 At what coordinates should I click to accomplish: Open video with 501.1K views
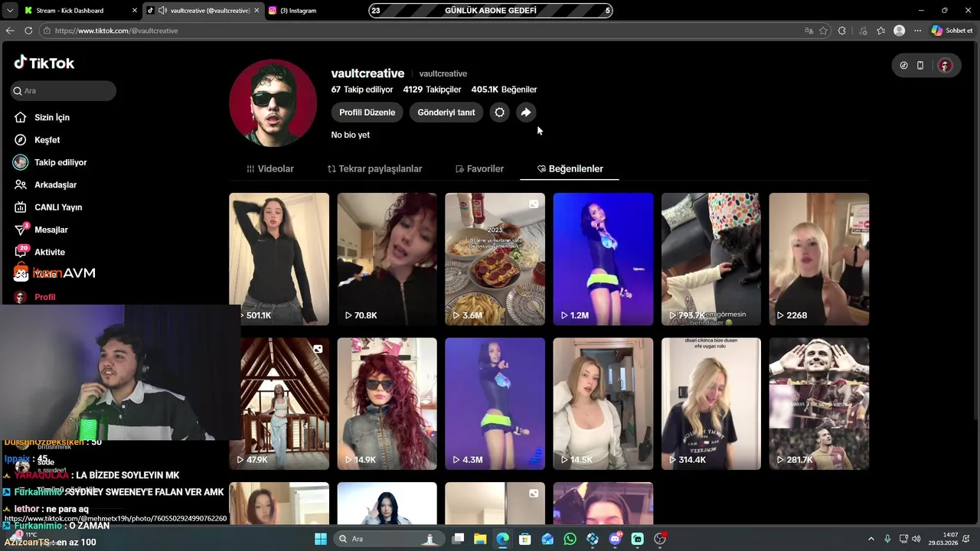click(x=279, y=259)
